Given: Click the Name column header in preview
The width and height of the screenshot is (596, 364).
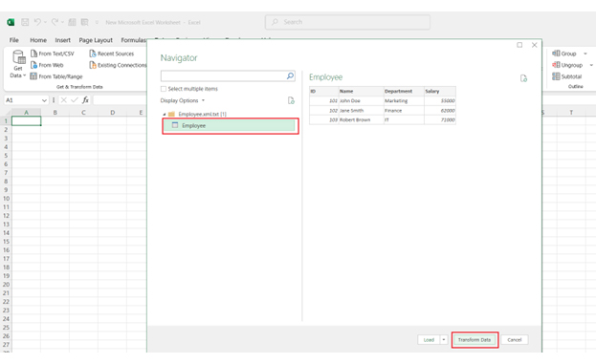Looking at the screenshot, I should coord(361,91).
